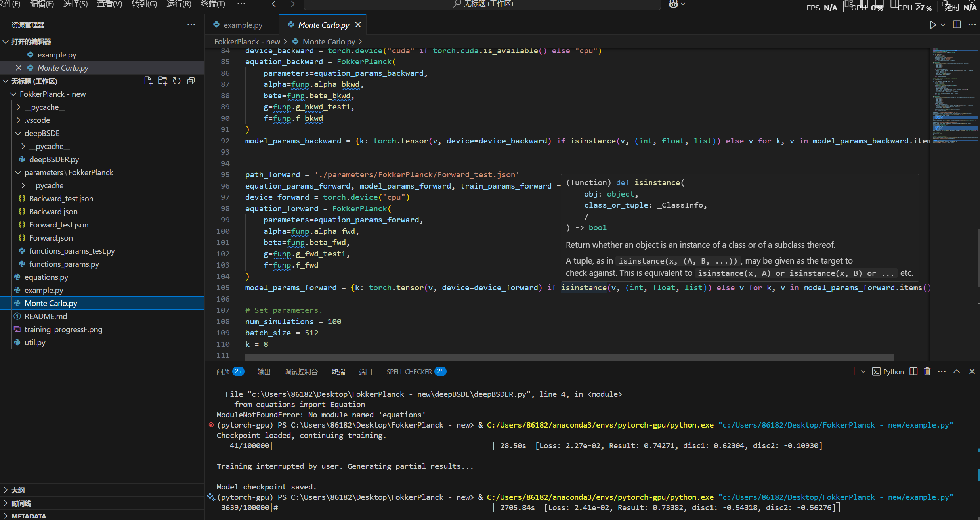Viewport: 980px width, 520px height.
Task: Click the New Folder icon in explorer
Action: tap(162, 81)
